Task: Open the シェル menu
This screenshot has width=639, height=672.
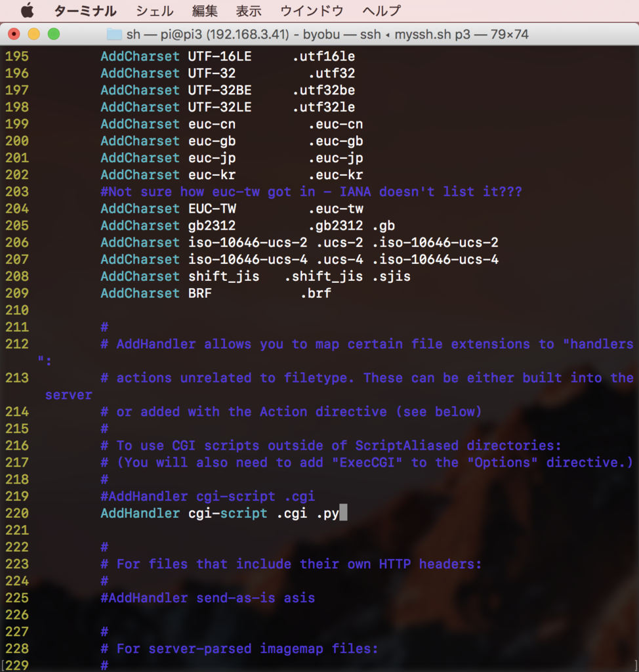Action: (155, 10)
